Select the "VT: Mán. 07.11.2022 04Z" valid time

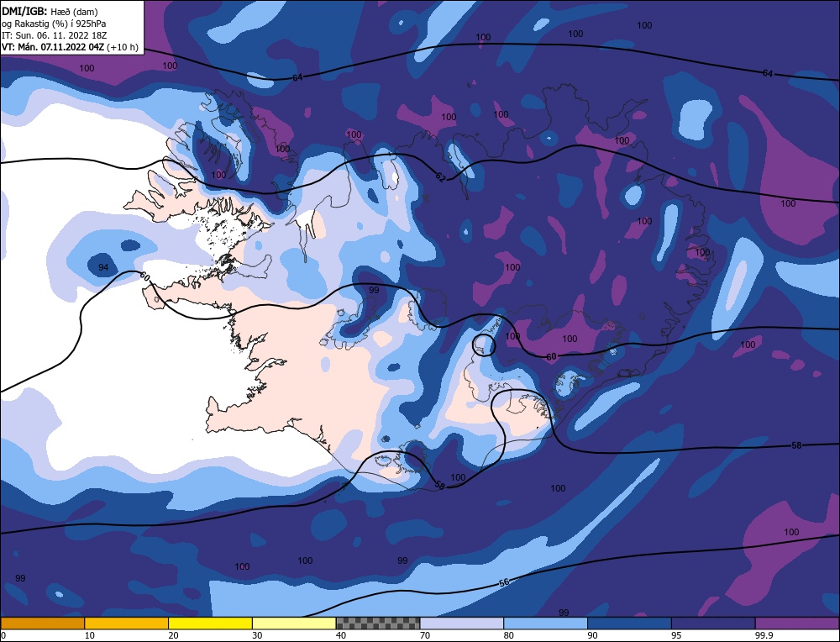[x=53, y=47]
